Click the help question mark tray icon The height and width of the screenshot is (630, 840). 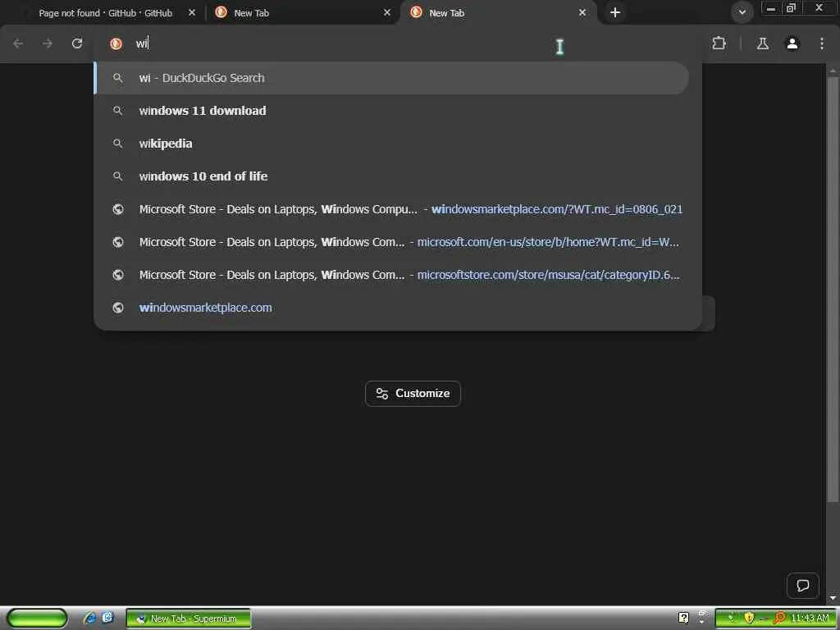coord(683,619)
